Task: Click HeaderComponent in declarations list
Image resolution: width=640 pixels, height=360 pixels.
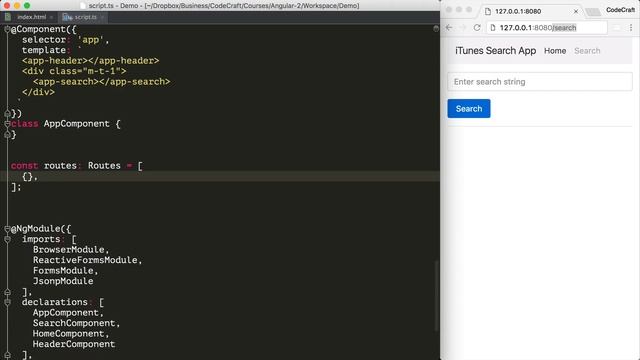Action: [x=74, y=344]
